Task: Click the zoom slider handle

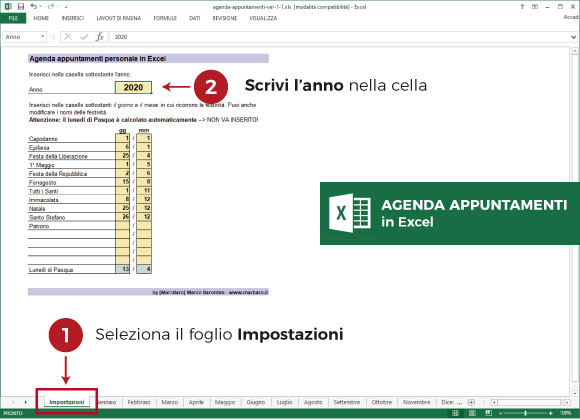Action: coord(525,413)
